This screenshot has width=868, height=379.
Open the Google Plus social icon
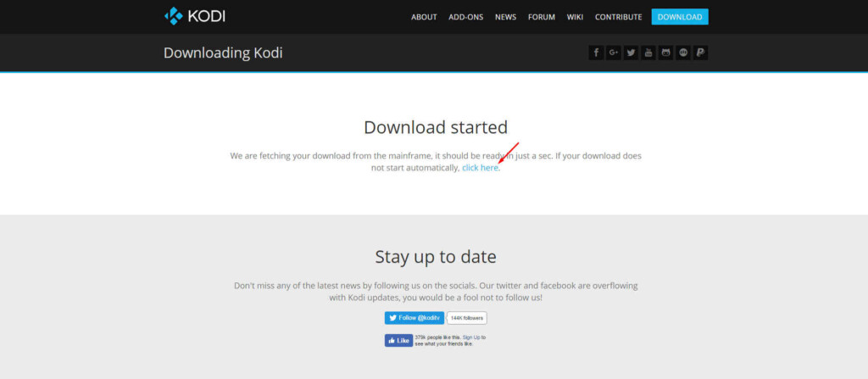coord(614,53)
